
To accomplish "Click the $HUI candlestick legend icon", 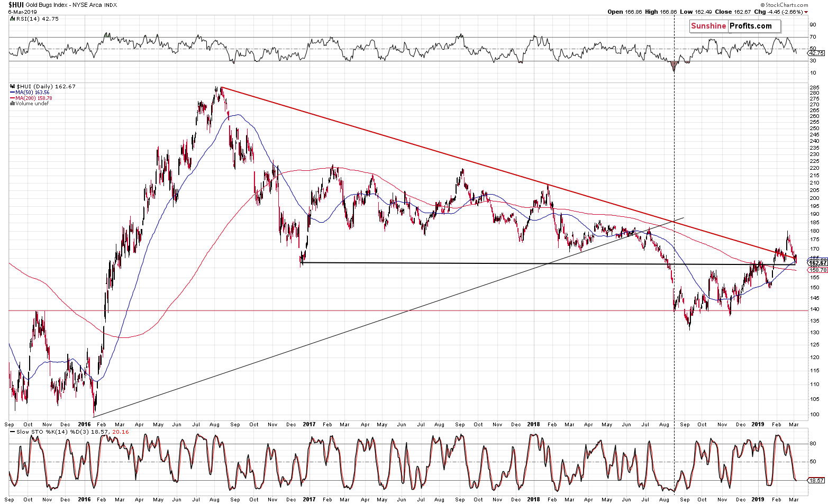I will (13, 87).
